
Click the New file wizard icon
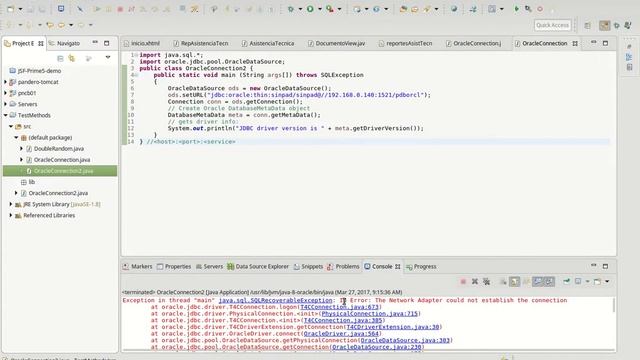(11, 9)
